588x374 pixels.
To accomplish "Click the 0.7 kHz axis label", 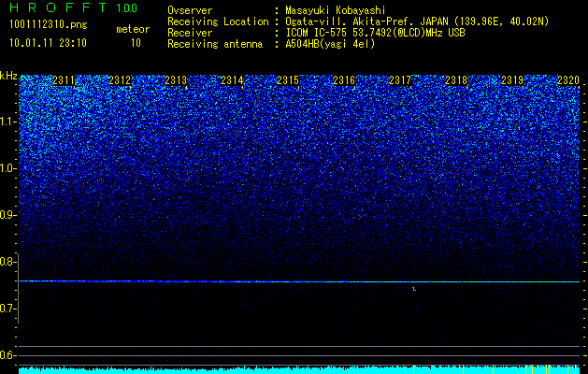I will (7, 309).
